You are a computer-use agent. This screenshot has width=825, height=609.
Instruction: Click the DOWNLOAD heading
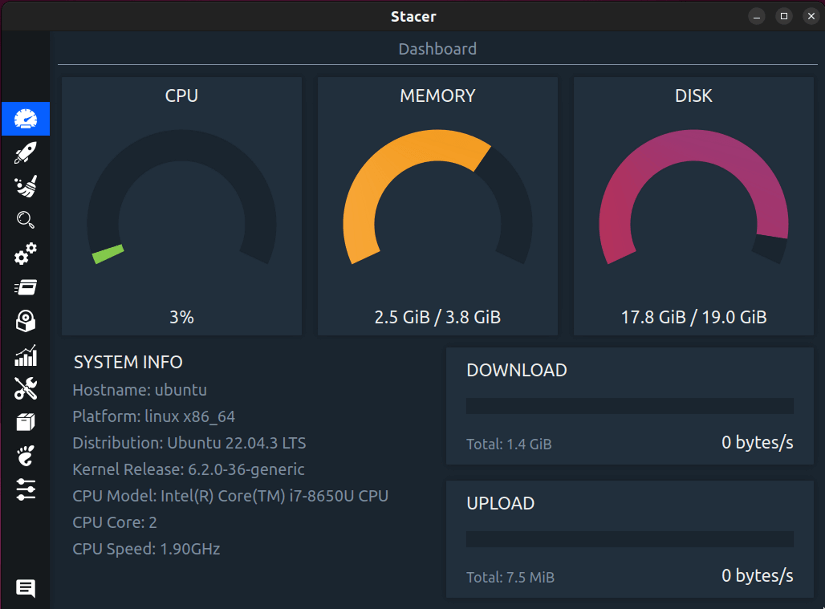[x=517, y=370]
